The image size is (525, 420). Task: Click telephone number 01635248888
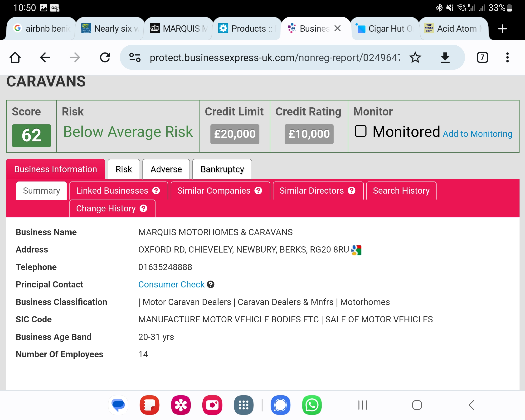click(x=165, y=267)
